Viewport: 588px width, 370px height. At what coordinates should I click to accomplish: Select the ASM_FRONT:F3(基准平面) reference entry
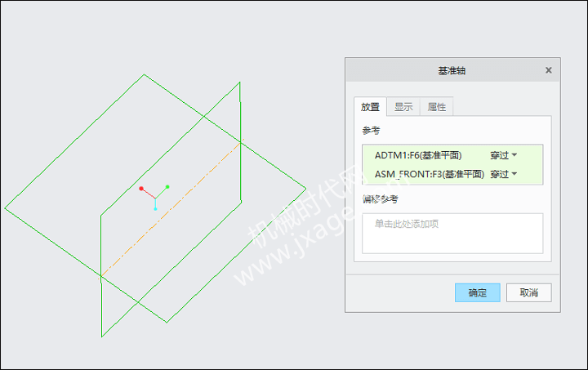[430, 174]
